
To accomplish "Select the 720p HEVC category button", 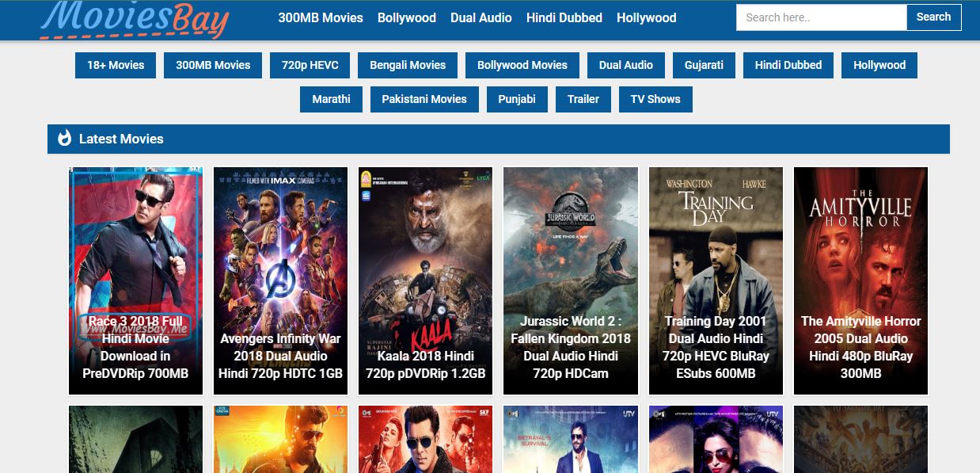I will [310, 65].
